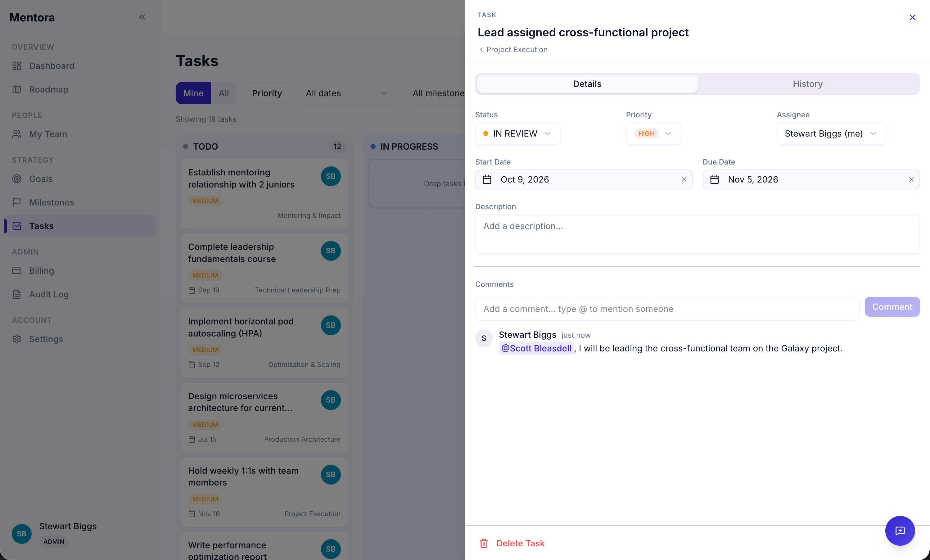
Task: Click SB avatar on microservices architecture card
Action: 331,400
